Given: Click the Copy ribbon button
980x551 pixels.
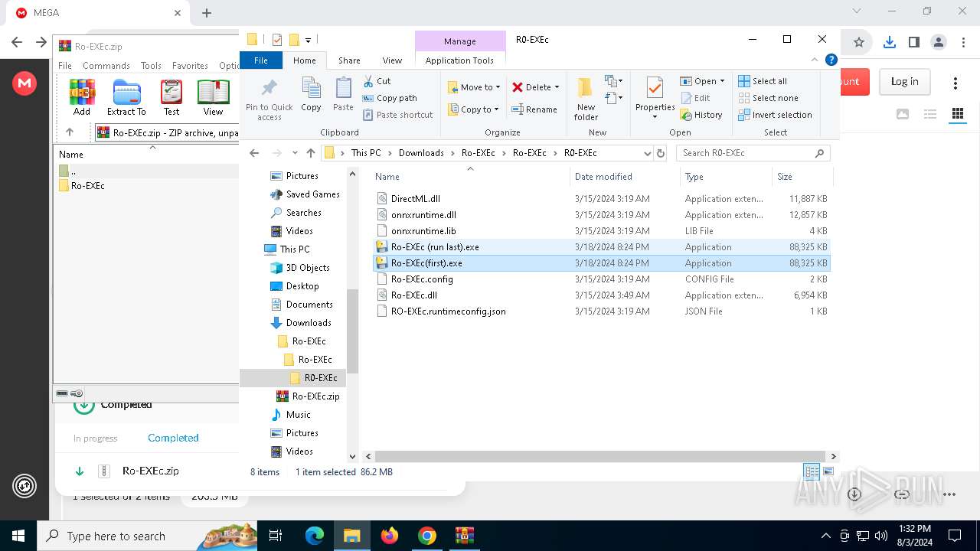Looking at the screenshot, I should coord(311,95).
